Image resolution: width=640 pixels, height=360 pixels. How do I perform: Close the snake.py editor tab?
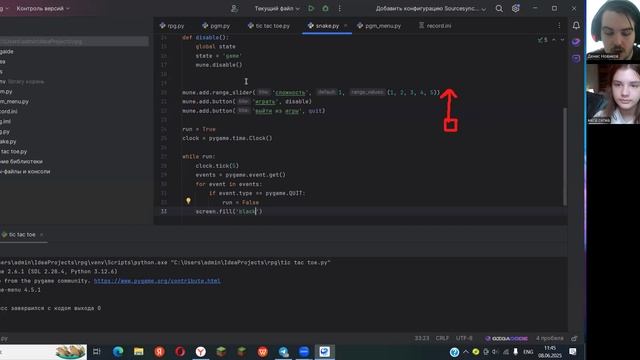point(345,25)
